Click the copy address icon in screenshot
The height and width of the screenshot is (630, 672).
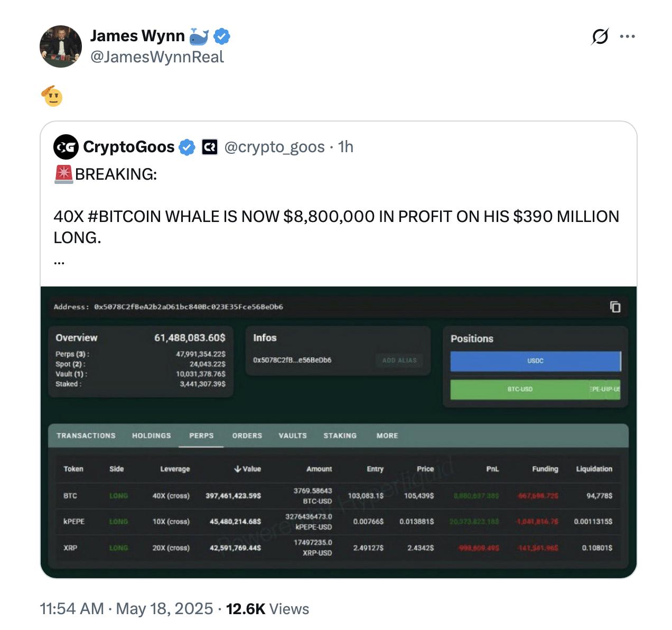615,307
